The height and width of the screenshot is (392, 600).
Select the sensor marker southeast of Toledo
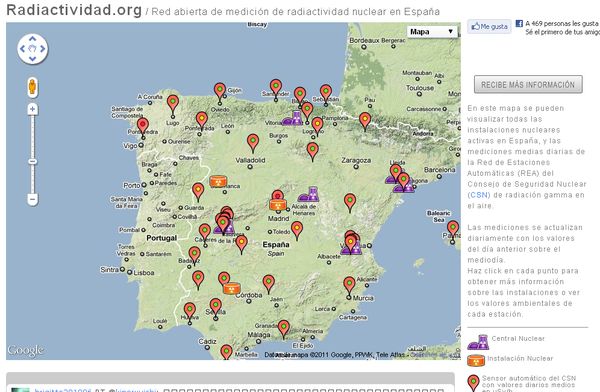pyautogui.click(x=297, y=231)
